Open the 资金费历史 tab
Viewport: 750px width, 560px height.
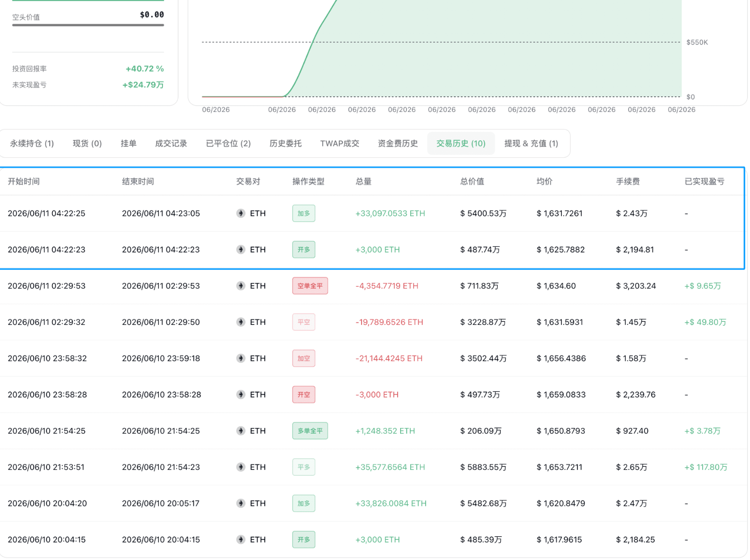coord(398,143)
